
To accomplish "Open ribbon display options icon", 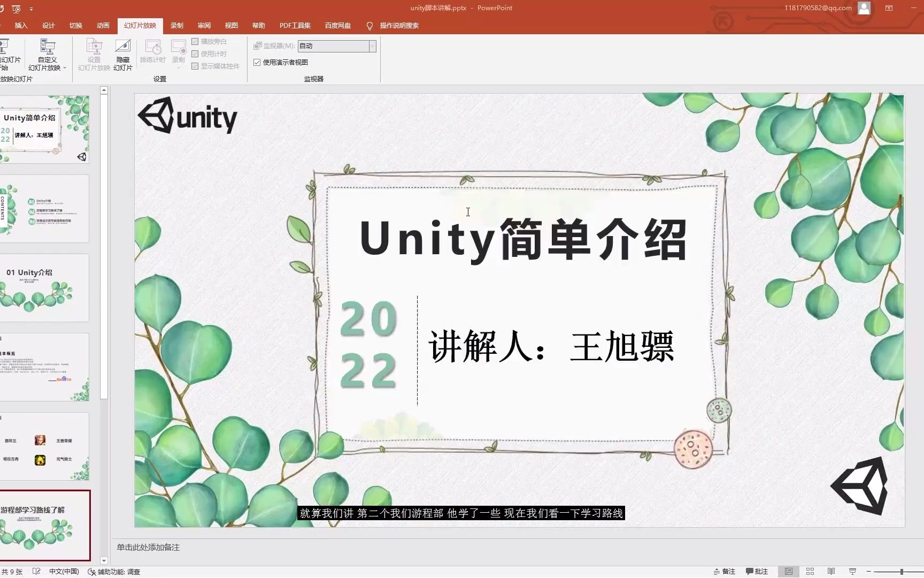I will click(889, 8).
